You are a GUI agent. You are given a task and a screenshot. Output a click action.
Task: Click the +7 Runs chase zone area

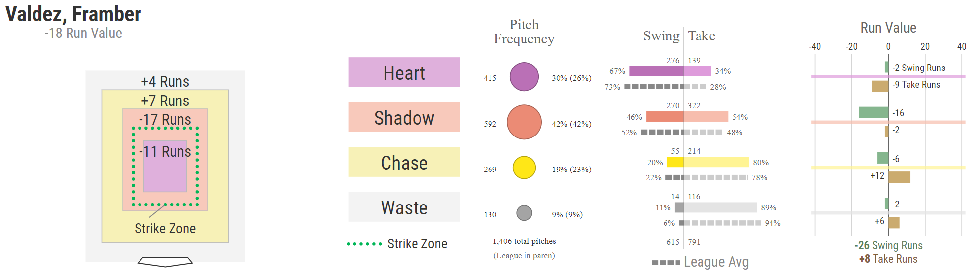point(165,100)
